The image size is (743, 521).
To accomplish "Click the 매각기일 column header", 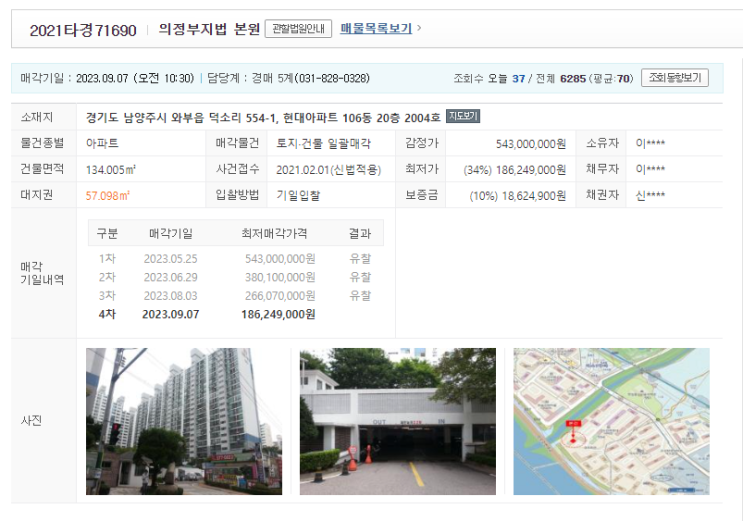I will tap(171, 233).
